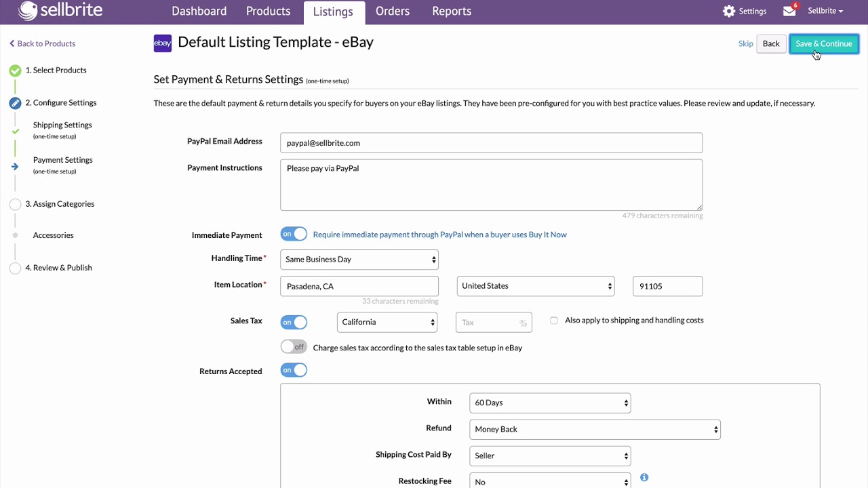
Task: Select step 4. Review & Publish
Action: pos(58,268)
